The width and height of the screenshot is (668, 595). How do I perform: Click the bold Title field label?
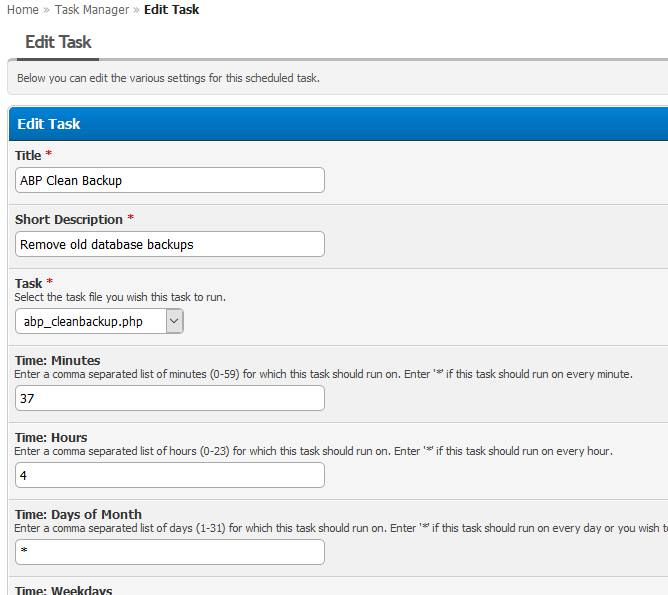tap(28, 155)
